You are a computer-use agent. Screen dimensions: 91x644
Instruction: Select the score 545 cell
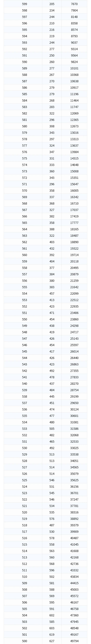25,352
